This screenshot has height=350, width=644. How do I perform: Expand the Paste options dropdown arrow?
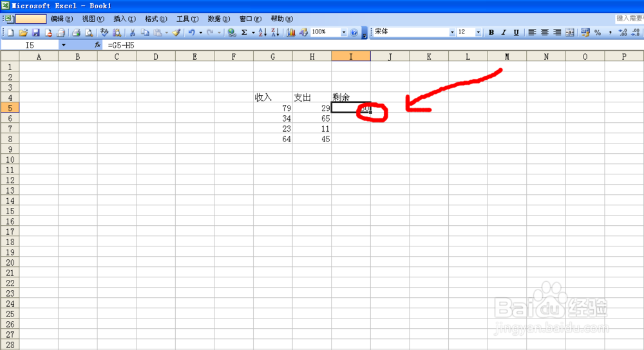click(x=166, y=32)
